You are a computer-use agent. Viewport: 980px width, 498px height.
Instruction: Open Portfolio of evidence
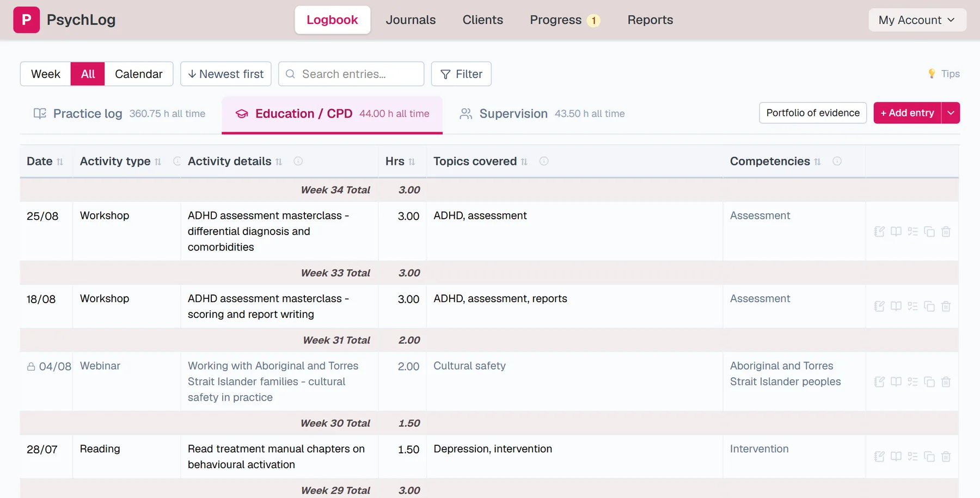click(x=813, y=113)
